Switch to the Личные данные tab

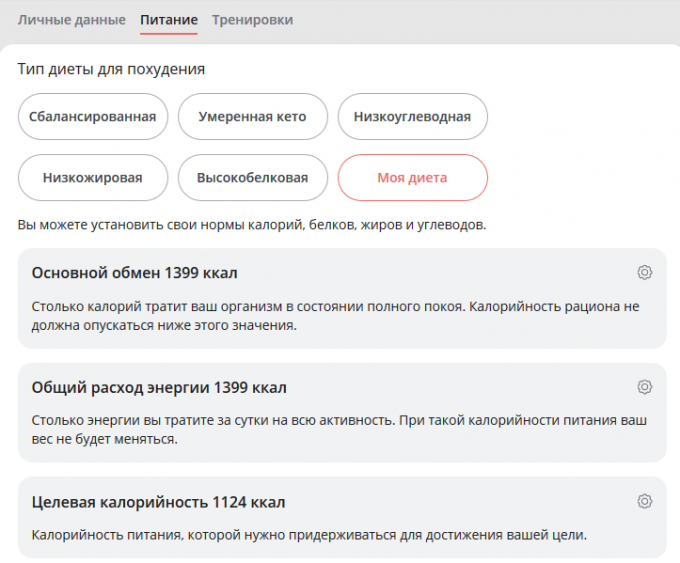(x=72, y=20)
